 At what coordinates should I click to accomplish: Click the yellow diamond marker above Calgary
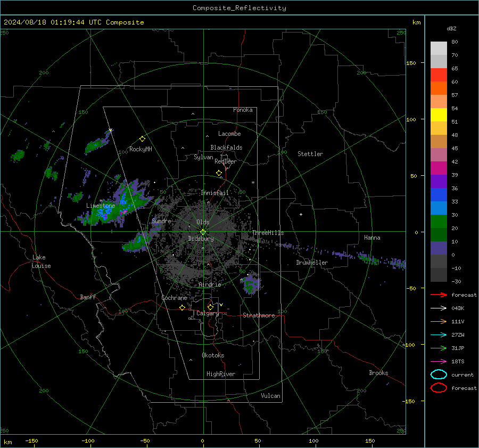click(210, 307)
